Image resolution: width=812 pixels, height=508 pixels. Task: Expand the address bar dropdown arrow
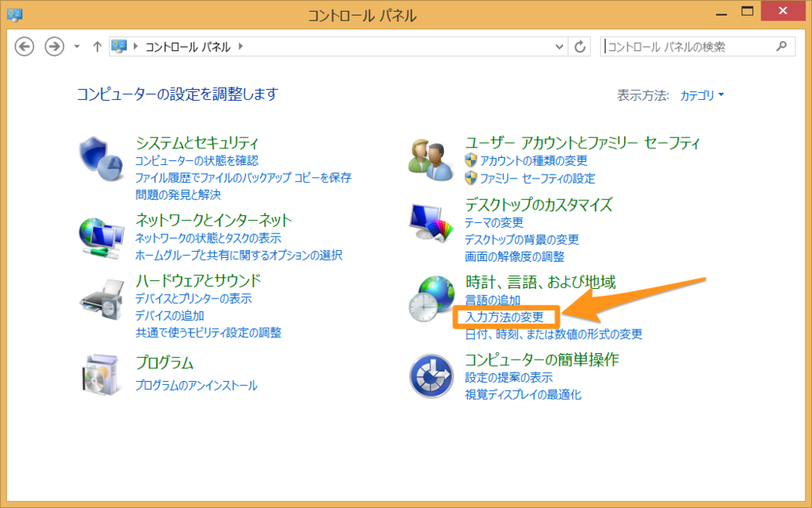click(x=560, y=46)
